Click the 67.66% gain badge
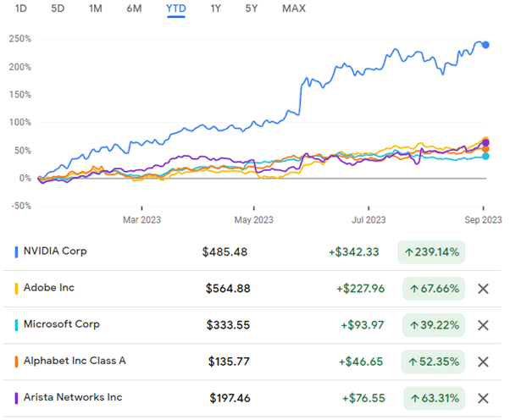 tap(434, 289)
